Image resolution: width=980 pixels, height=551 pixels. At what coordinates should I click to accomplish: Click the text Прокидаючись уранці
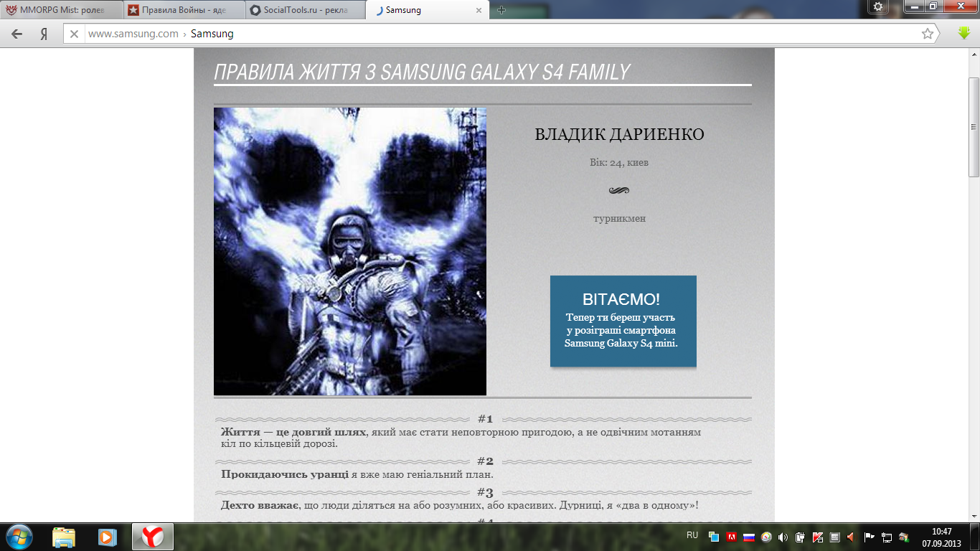285,474
